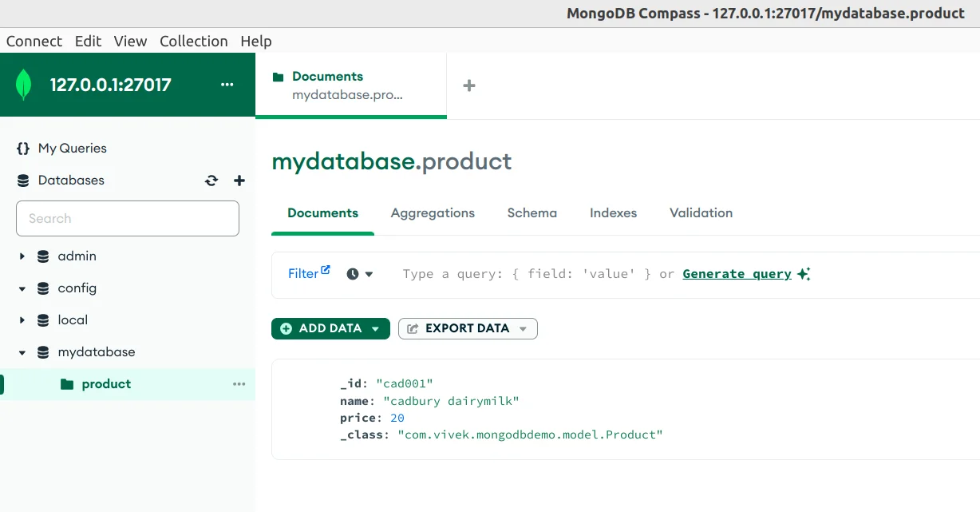Click the Export Data arrow icon

coord(413,328)
